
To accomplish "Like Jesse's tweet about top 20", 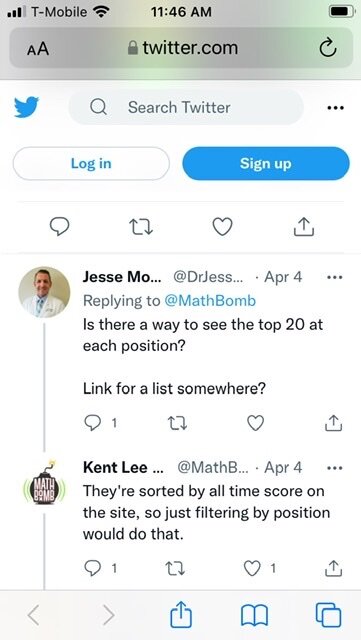I will pos(256,423).
